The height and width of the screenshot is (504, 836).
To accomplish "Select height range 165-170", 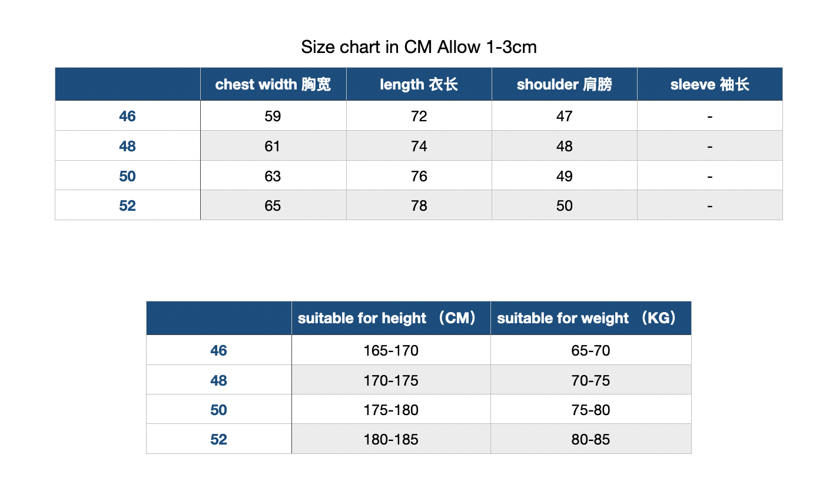I will click(x=391, y=350).
